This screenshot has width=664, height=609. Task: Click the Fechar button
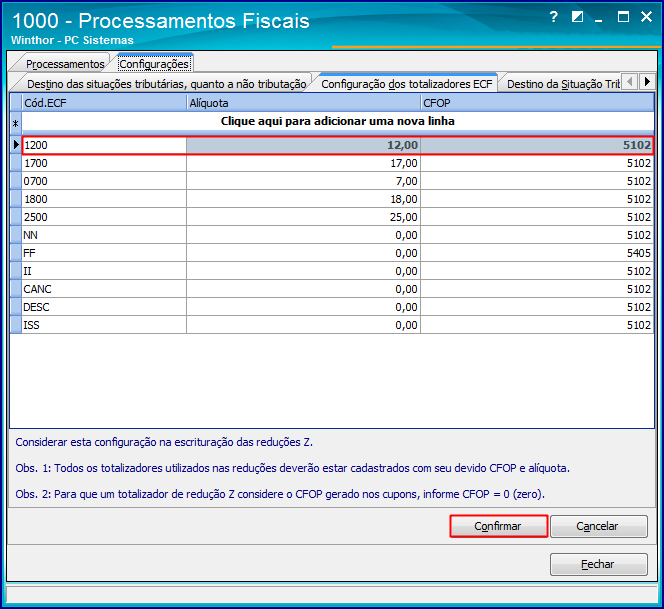599,564
